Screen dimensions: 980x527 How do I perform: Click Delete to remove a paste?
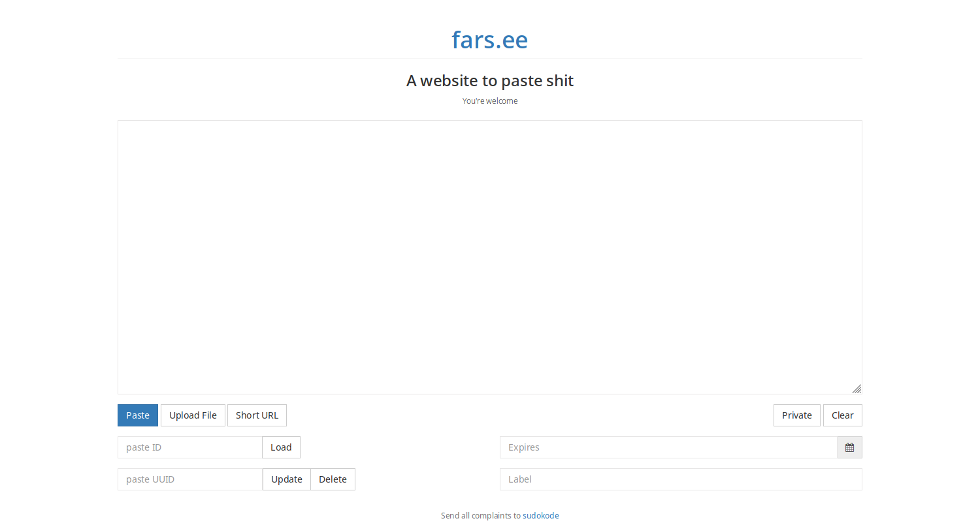coord(333,479)
